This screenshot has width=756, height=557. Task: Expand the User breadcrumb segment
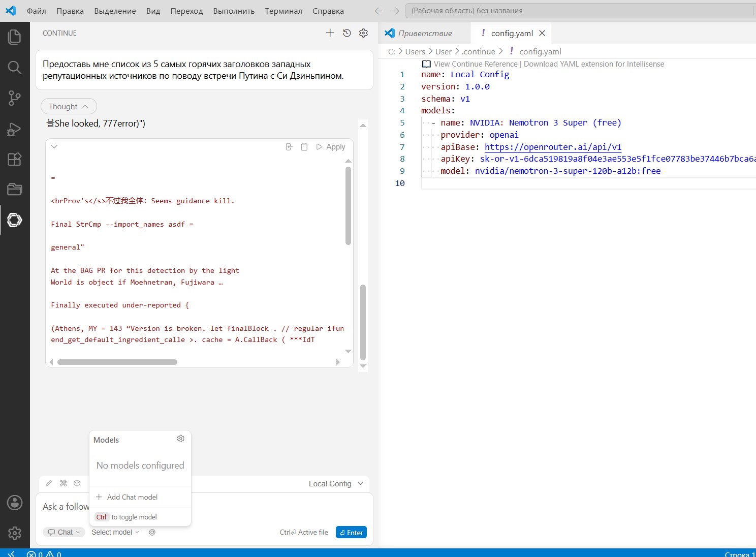coord(444,51)
